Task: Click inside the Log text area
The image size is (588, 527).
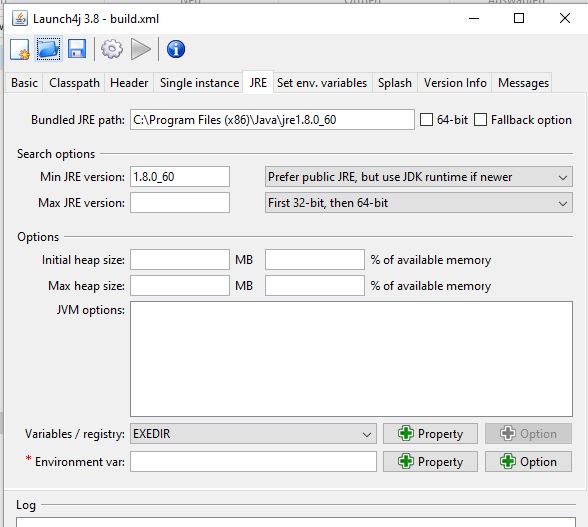Action: pos(296,522)
